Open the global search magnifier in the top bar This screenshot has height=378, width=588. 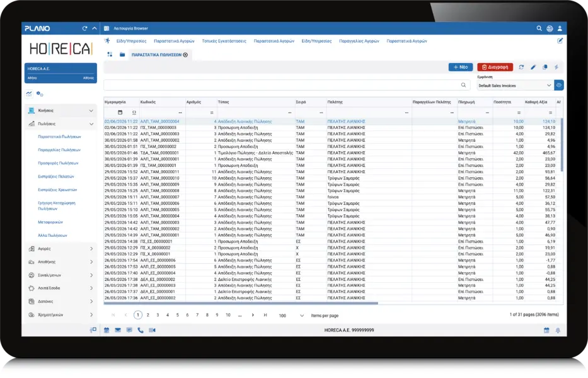539,28
